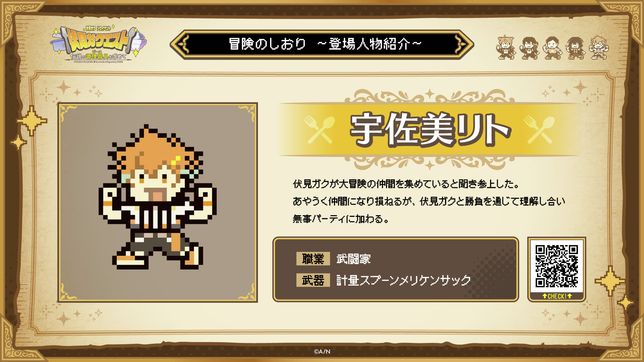Click the yellow CHECK! label under the QR code
Image resolution: width=644 pixels, height=362 pixels.
(x=557, y=296)
